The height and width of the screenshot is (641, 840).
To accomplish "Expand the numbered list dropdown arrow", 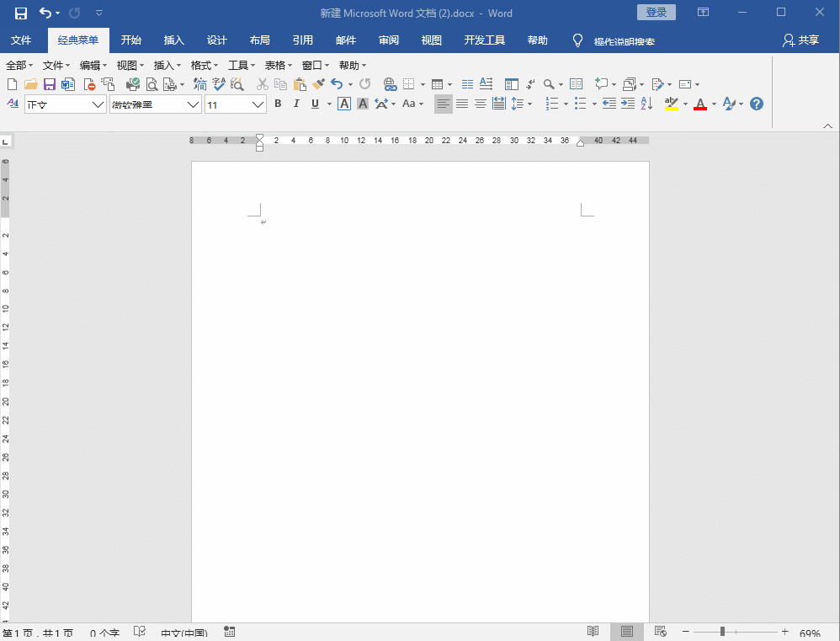I will coord(566,104).
